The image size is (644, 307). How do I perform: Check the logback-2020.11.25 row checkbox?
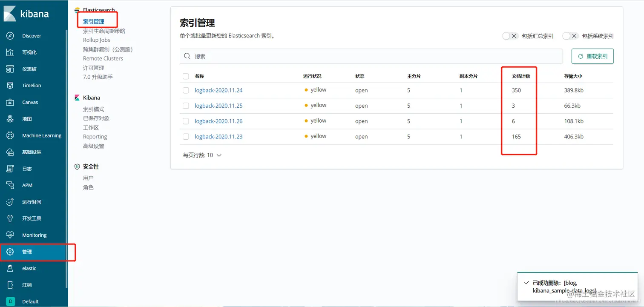[x=186, y=106]
